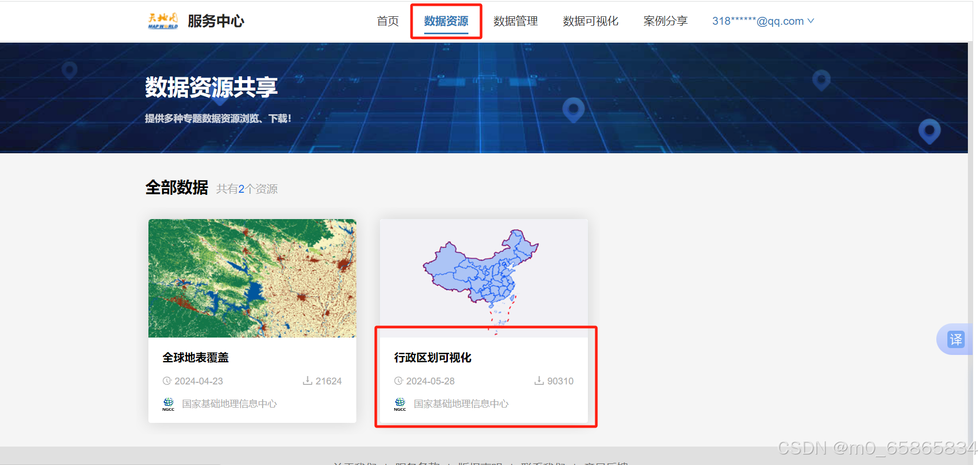Click the download icon next to 21624
This screenshot has height=465, width=980.
[x=307, y=380]
